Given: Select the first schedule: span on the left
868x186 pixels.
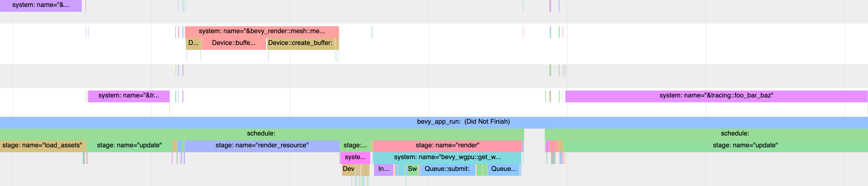Looking at the screenshot, I should coord(261,134).
